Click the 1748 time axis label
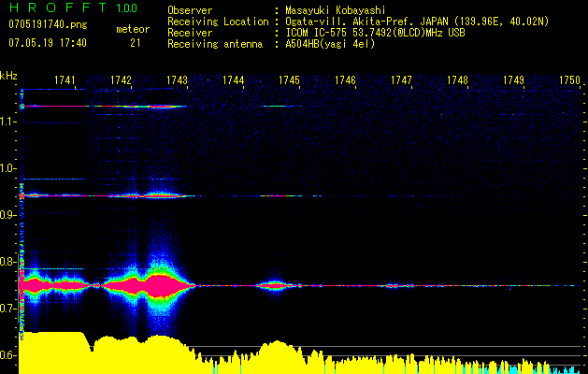This screenshot has height=374, width=588. 458,79
